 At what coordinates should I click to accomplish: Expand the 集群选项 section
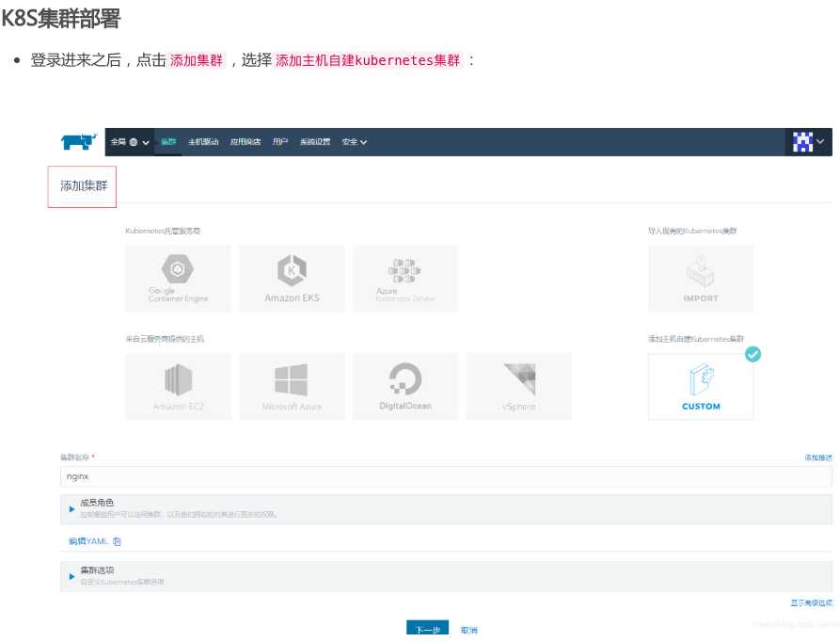point(446,576)
